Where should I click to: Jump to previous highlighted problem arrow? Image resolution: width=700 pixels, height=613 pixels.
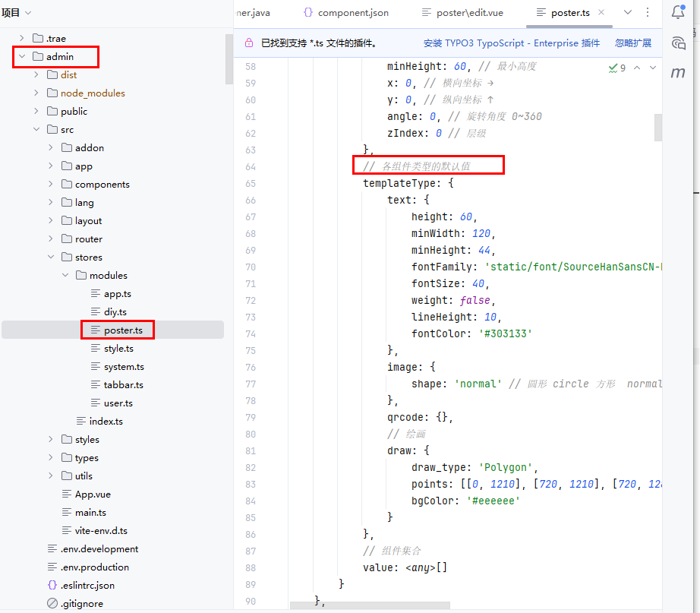pos(637,68)
